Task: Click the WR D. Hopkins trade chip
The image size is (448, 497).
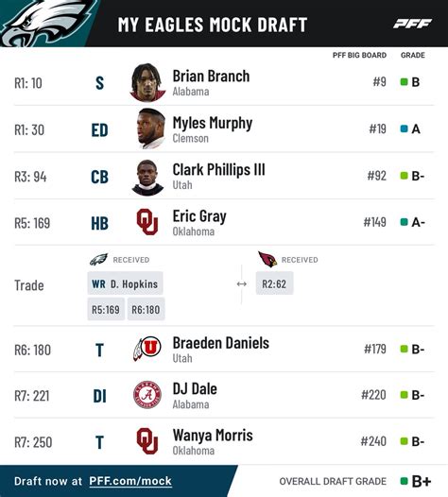Action: coord(126,283)
